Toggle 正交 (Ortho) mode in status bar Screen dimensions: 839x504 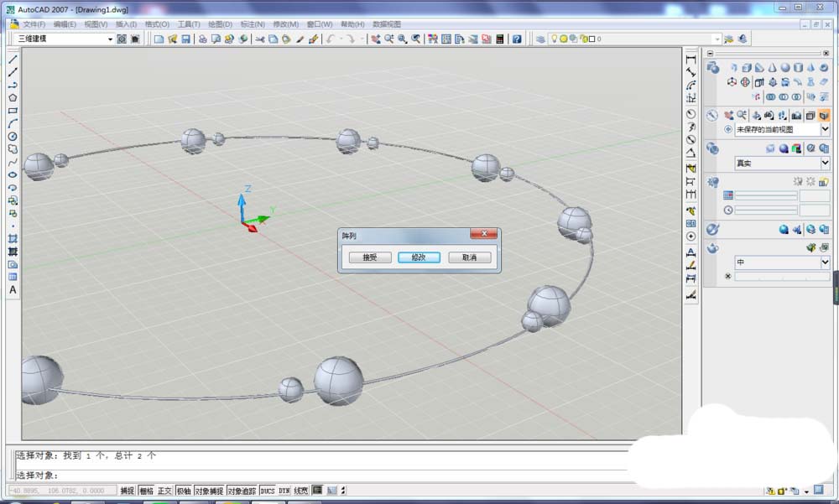click(x=164, y=491)
